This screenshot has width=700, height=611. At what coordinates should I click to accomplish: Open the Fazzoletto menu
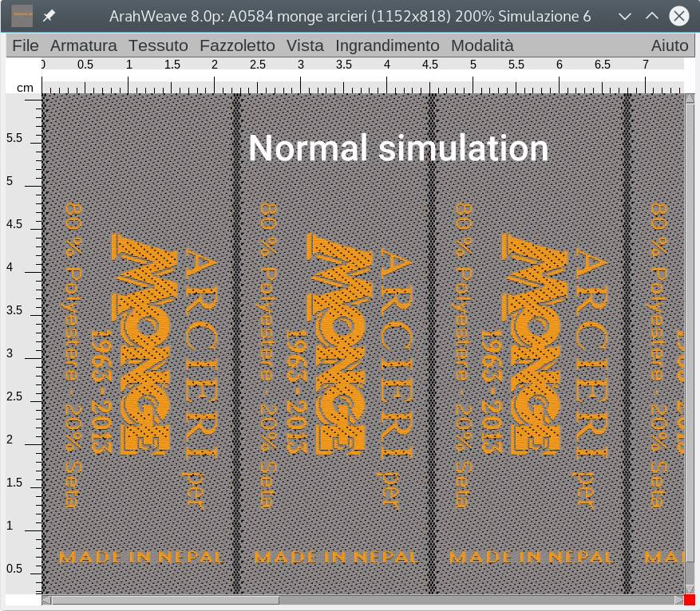pyautogui.click(x=237, y=45)
